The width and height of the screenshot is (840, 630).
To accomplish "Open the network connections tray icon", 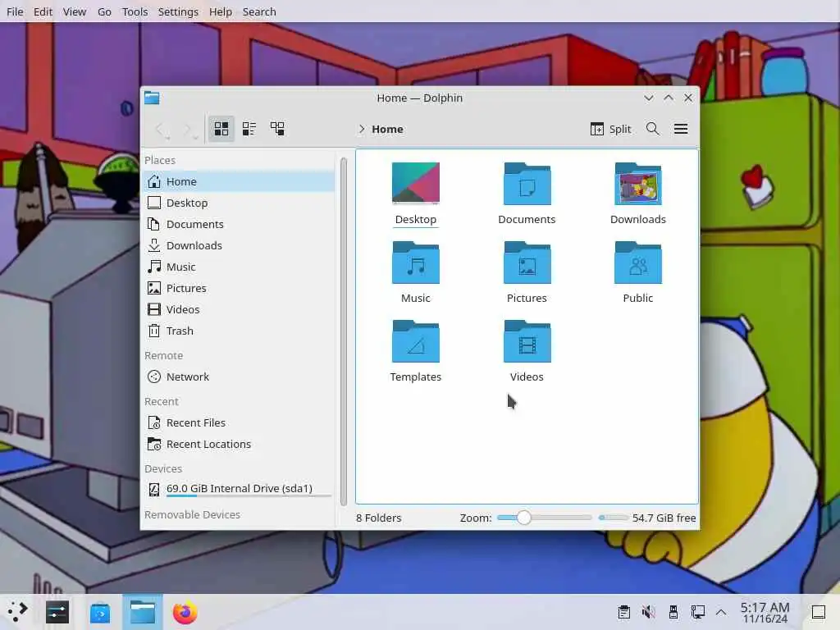I will click(698, 612).
